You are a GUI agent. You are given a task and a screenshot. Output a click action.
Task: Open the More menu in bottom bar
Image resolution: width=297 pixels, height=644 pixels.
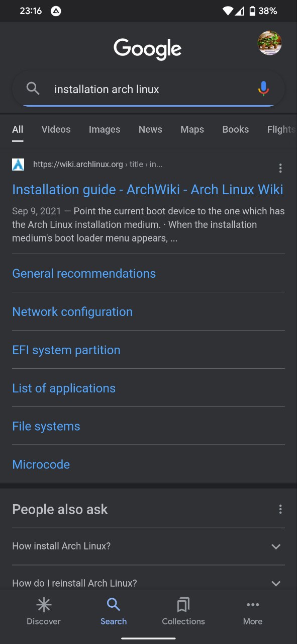[x=253, y=611]
